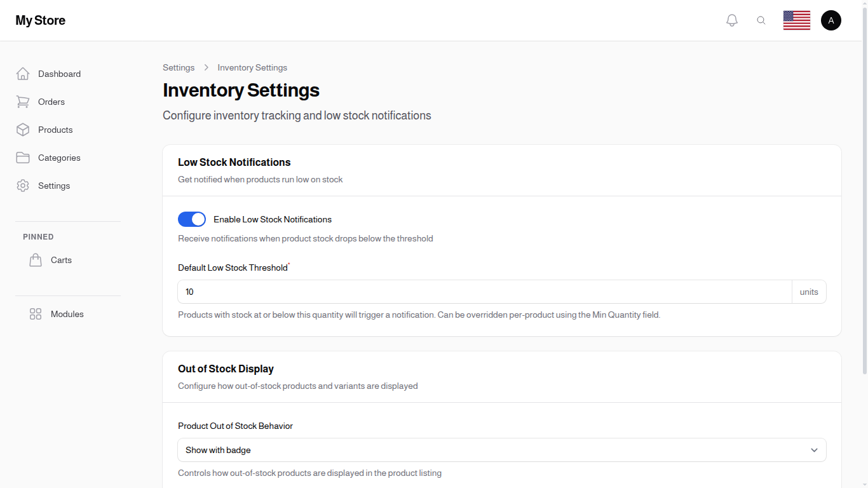The image size is (868, 488).
Task: Click the account avatar circle labeled A
Action: click(831, 20)
